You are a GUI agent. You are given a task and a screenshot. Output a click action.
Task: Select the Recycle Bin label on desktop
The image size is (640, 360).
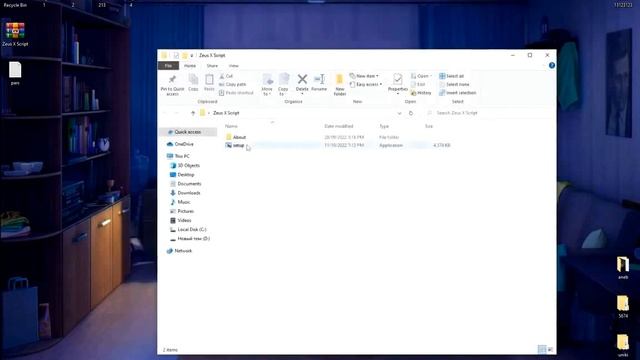click(x=15, y=5)
